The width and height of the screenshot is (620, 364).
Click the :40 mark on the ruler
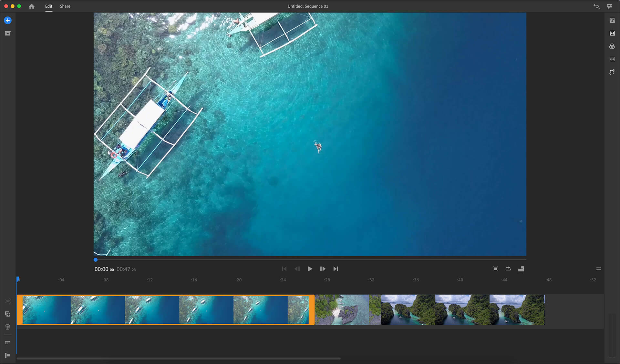(x=460, y=280)
